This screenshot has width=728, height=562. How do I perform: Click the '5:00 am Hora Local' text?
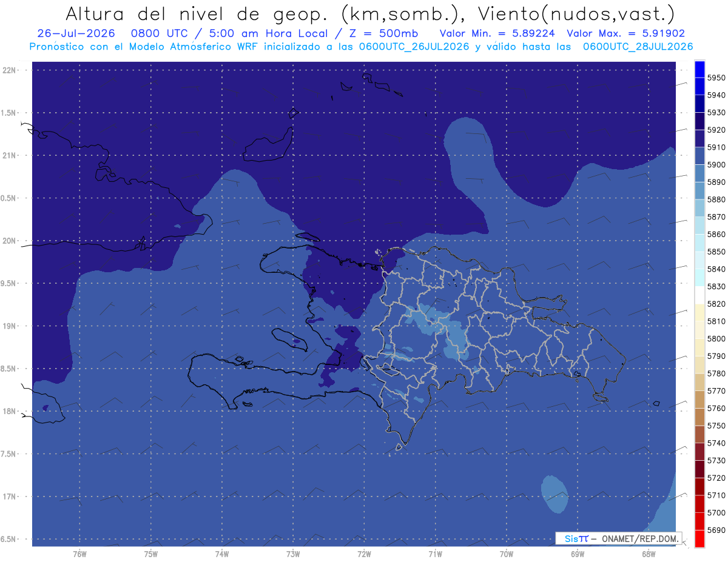[274, 33]
